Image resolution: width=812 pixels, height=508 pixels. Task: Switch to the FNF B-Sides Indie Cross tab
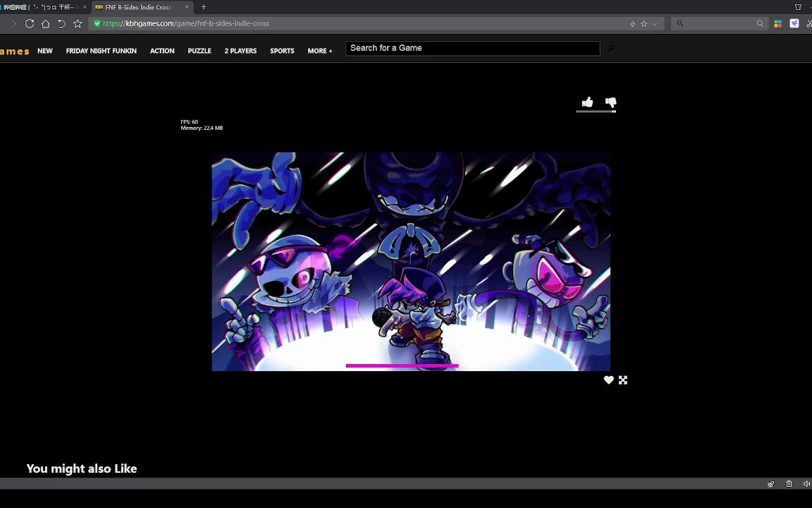pyautogui.click(x=142, y=7)
